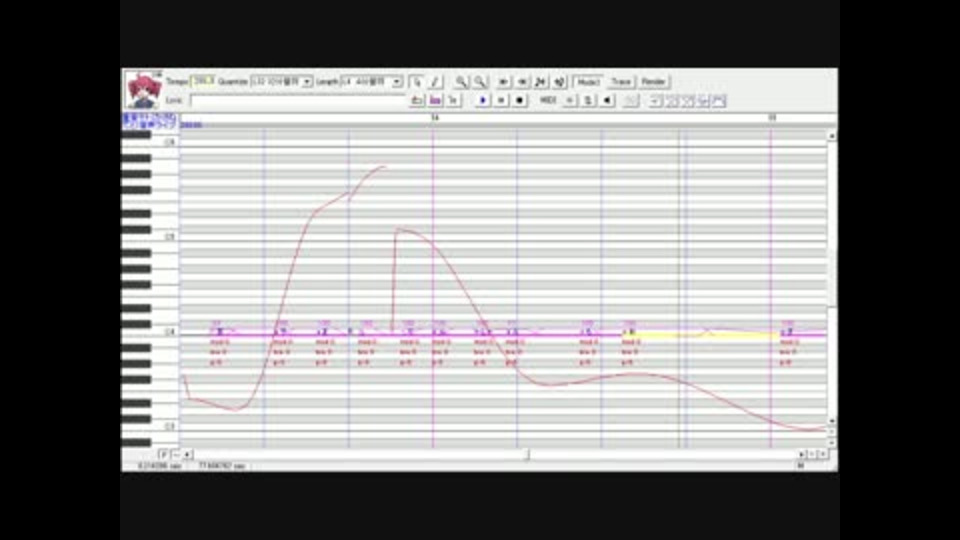The height and width of the screenshot is (540, 960).
Task: Toggle the ~ button next to P
Action: [176, 454]
